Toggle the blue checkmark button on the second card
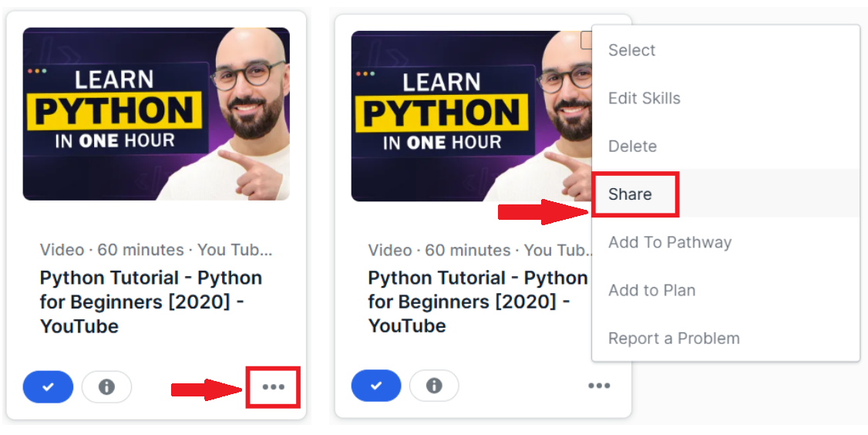Image resolution: width=868 pixels, height=435 pixels. [x=376, y=386]
